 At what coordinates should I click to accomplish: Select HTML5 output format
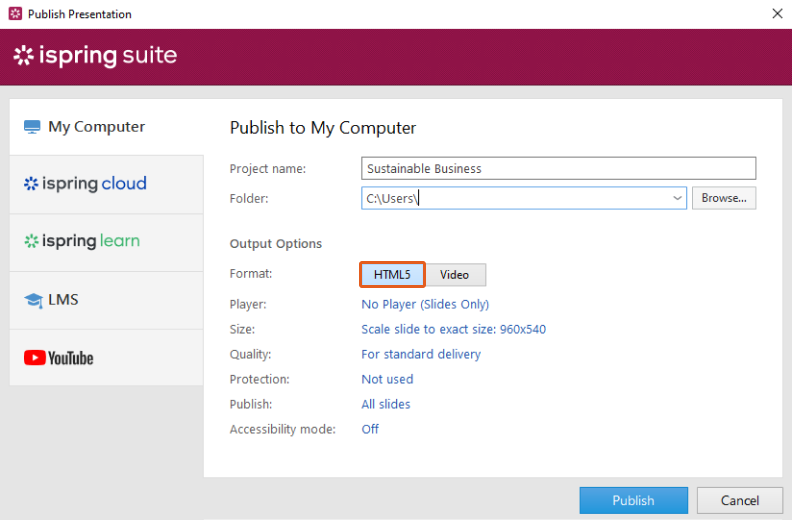[x=392, y=274]
